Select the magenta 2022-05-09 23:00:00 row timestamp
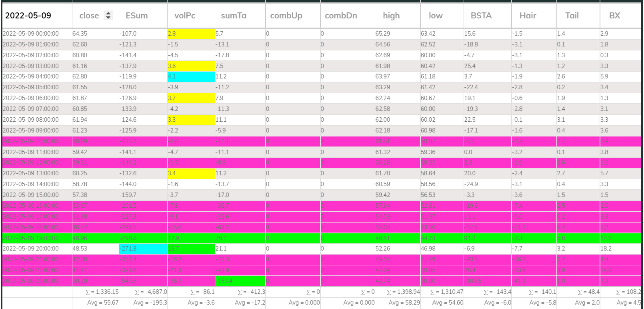The width and height of the screenshot is (644, 309). [x=31, y=281]
